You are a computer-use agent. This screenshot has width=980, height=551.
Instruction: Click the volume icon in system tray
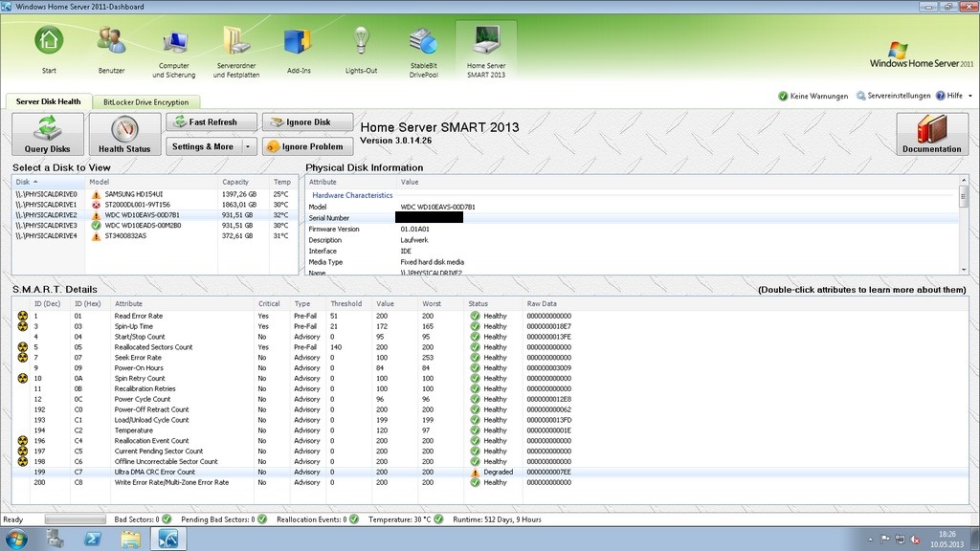coord(915,540)
